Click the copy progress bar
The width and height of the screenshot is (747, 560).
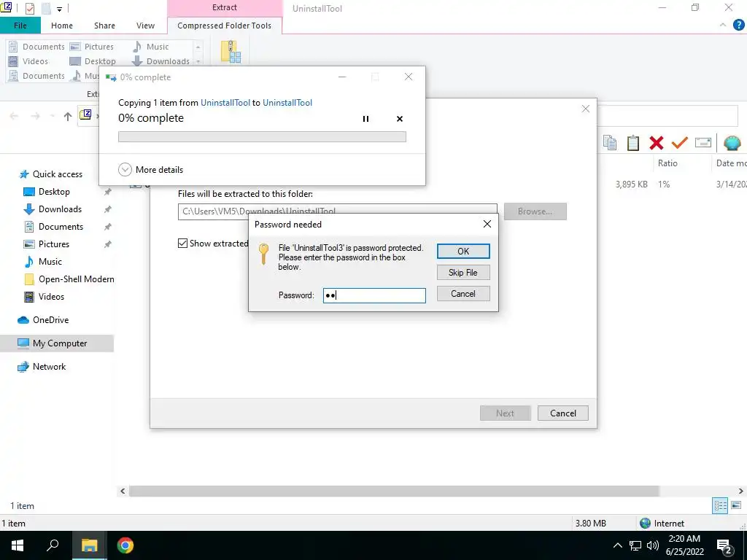(262, 136)
